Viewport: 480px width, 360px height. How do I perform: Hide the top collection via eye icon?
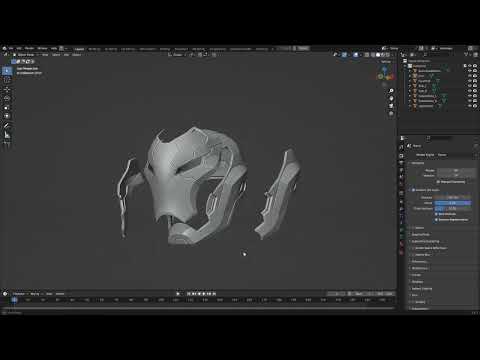pyautogui.click(x=470, y=66)
